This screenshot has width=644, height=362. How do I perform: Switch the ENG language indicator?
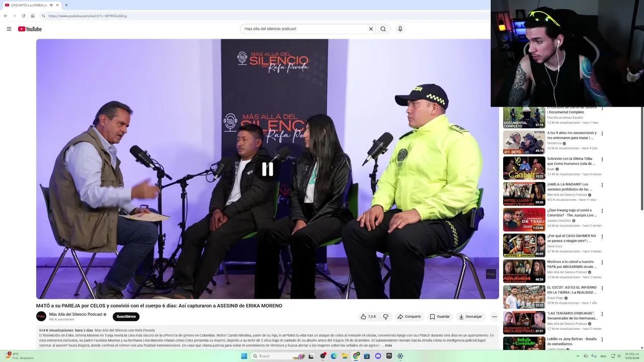(603, 356)
